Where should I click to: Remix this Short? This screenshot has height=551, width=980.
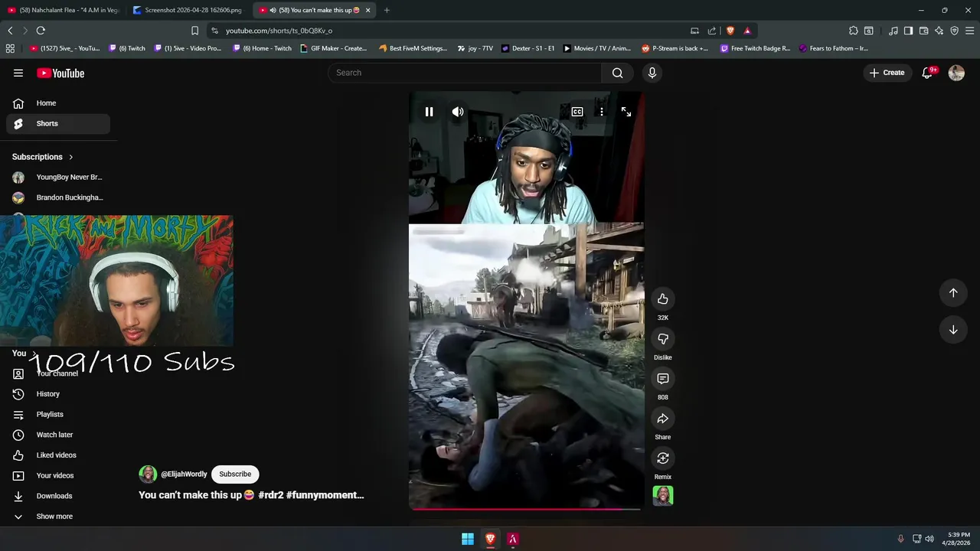pos(663,458)
